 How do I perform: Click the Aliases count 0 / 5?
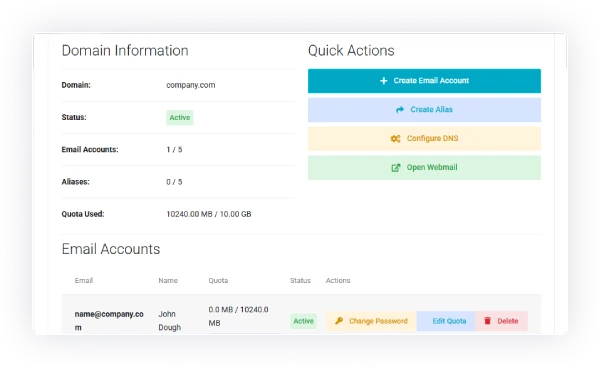[174, 182]
